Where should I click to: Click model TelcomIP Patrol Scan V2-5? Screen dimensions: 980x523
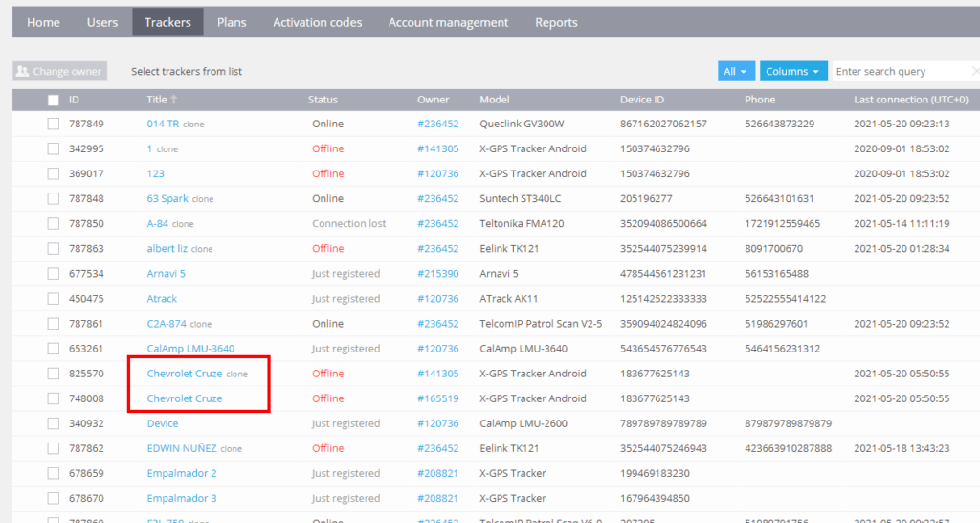(542, 324)
